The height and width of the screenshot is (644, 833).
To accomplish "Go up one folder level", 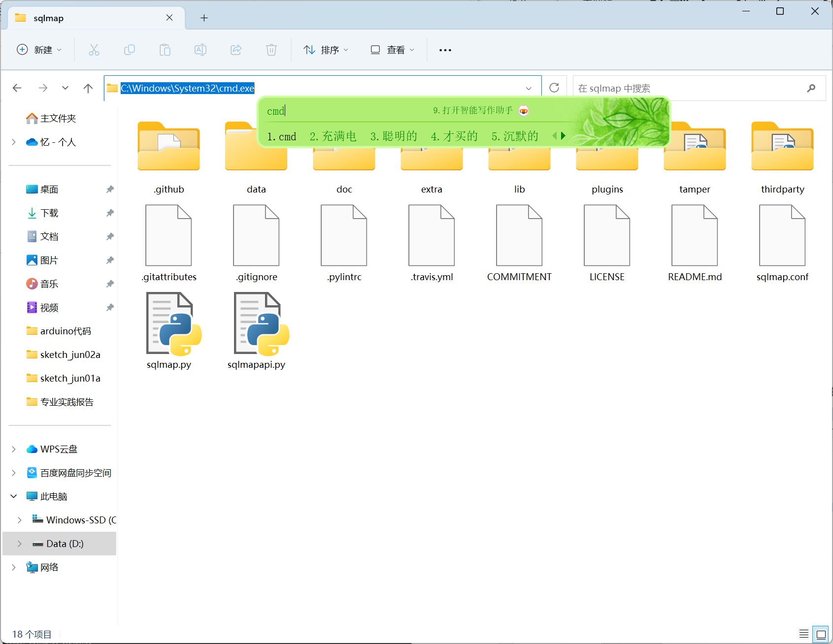I will 88,88.
